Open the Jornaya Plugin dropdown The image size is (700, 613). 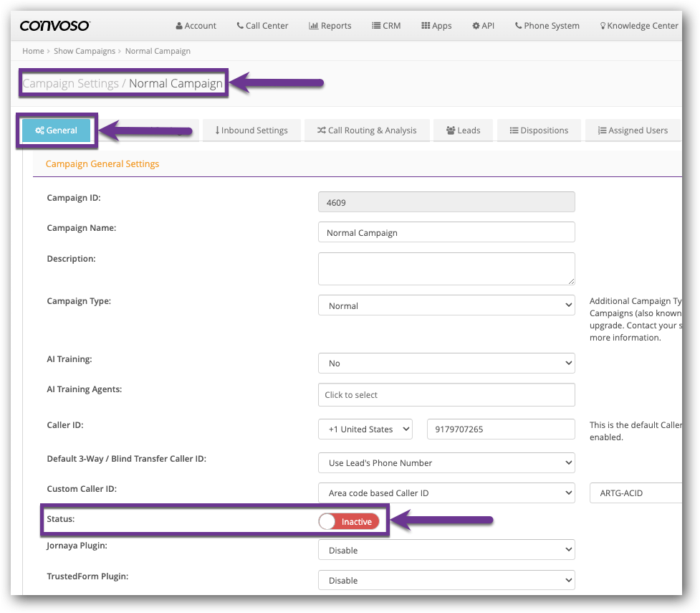[446, 551]
